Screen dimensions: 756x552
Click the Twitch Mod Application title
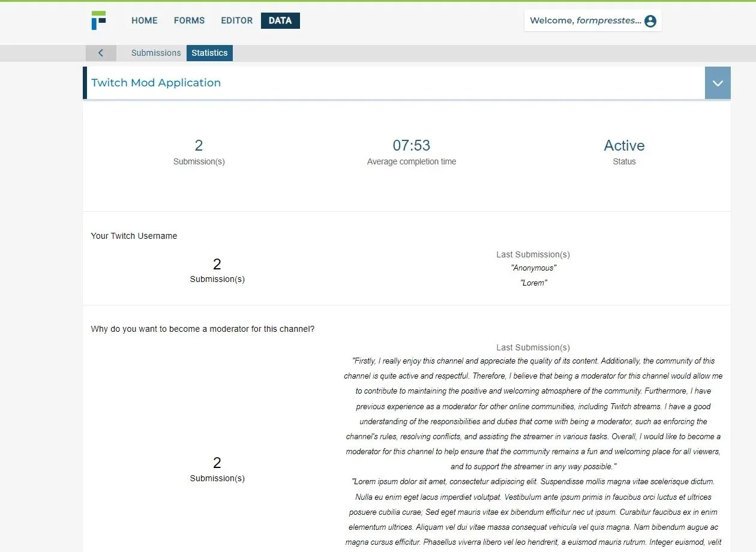(156, 83)
